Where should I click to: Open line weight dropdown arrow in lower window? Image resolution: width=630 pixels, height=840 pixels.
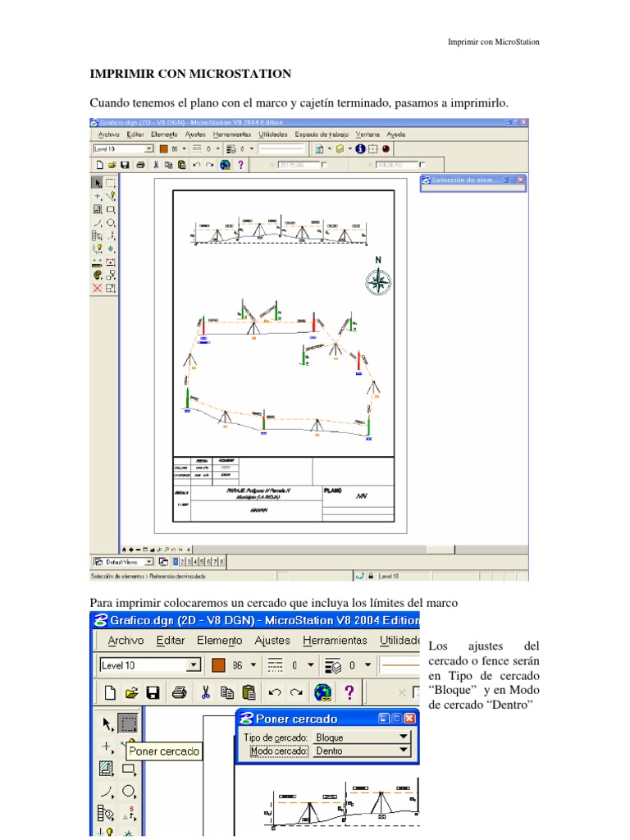coord(367,665)
